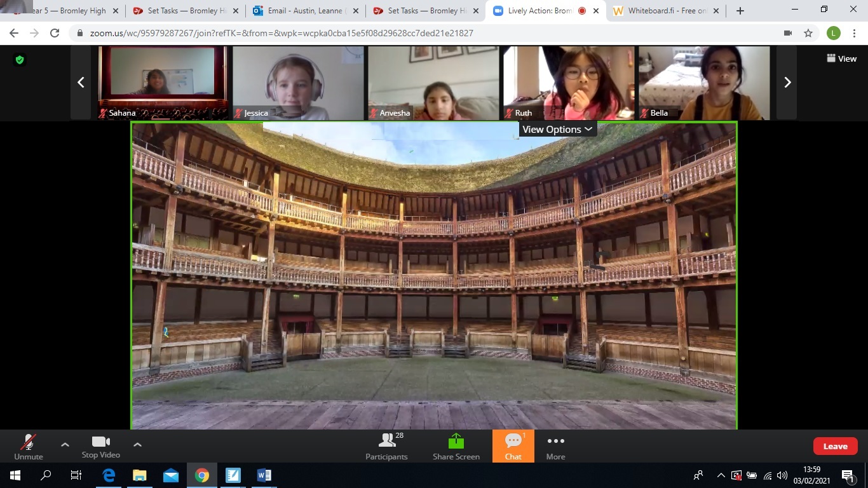This screenshot has width=868, height=488.
Task: Expand video settings arrow beside Stop Video
Action: coord(137,445)
